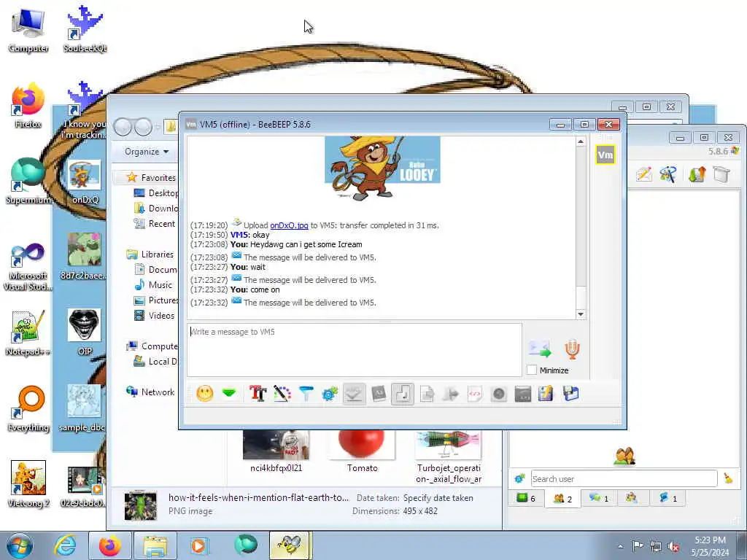Image resolution: width=747 pixels, height=560 pixels.
Task: Select the Supermium desktop shortcut
Action: tap(28, 181)
